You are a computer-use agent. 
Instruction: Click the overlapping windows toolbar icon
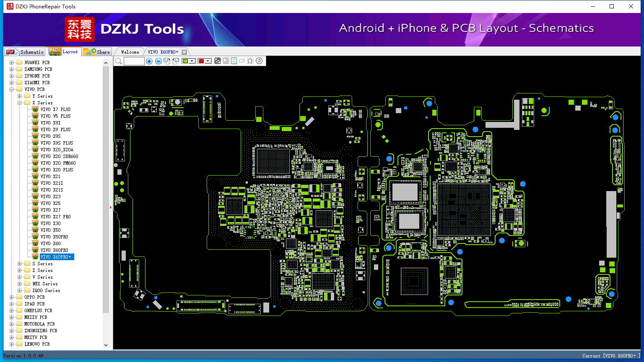pyautogui.click(x=217, y=61)
